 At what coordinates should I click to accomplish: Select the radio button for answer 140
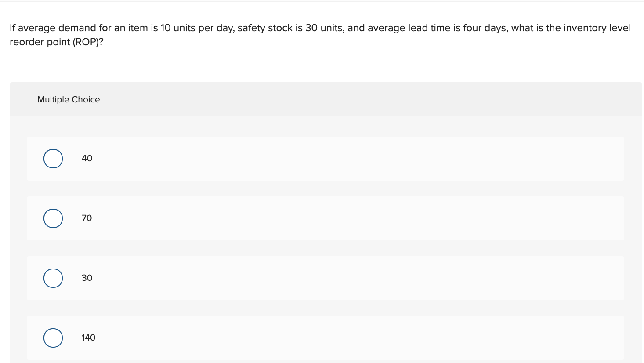(x=53, y=338)
